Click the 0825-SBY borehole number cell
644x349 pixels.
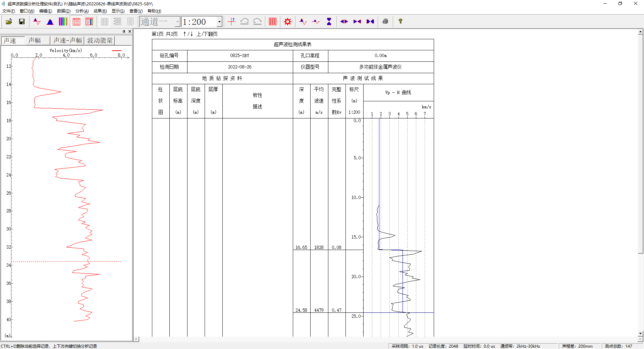(x=239, y=56)
